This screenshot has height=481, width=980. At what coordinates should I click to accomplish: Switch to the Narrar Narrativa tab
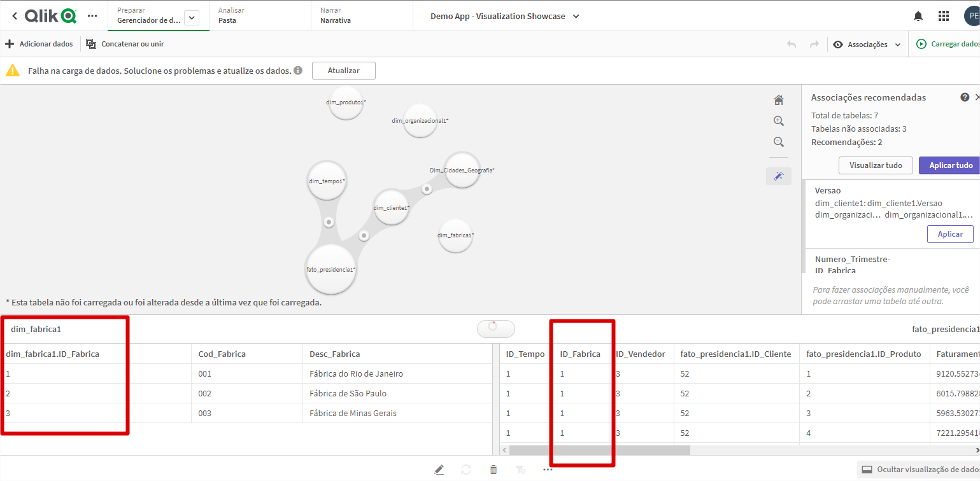tap(362, 15)
